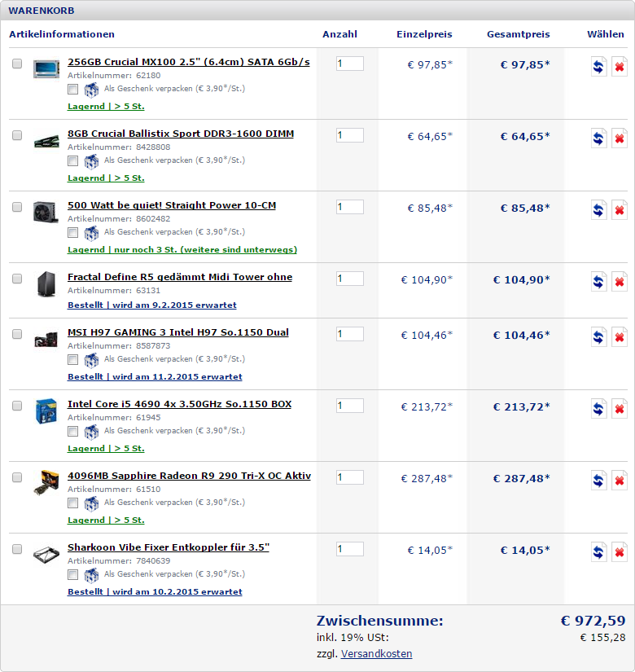The image size is (635, 672).
Task: Remove Sapphire Radeon R9 290 from cart
Action: [620, 480]
